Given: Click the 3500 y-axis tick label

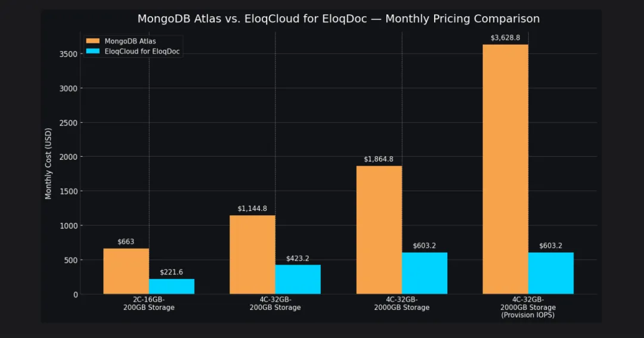Looking at the screenshot, I should tap(67, 54).
